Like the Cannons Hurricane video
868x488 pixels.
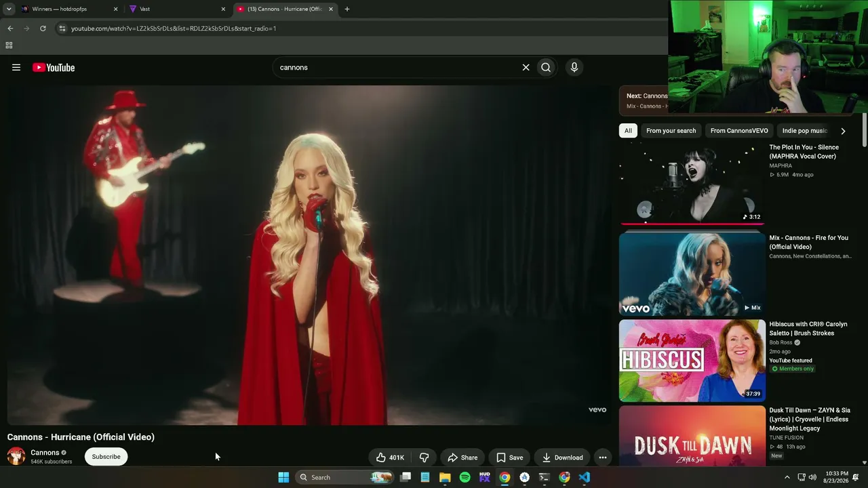pyautogui.click(x=390, y=457)
